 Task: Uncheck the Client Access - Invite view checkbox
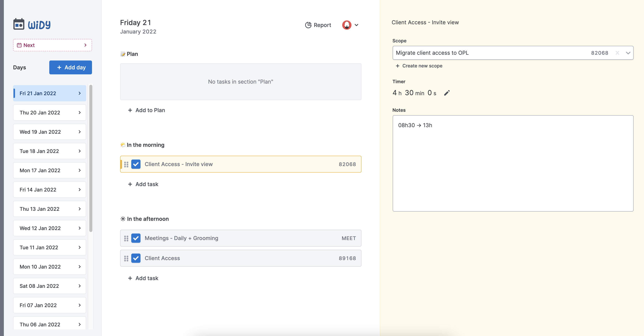[x=136, y=164]
